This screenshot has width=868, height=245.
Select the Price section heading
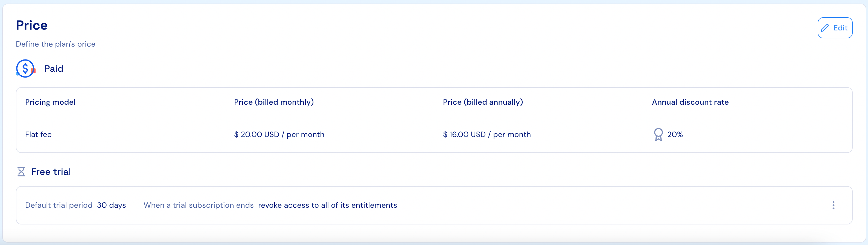coord(31,25)
